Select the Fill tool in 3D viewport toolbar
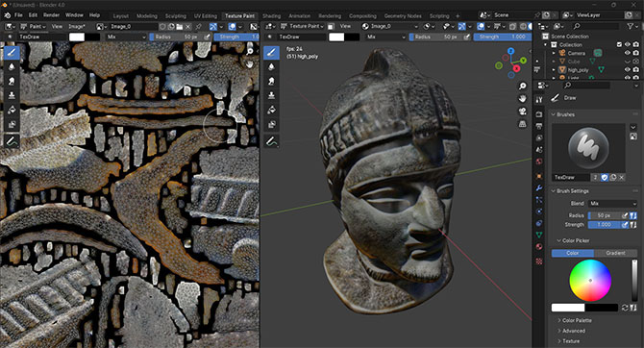This screenshot has width=644, height=348. [x=271, y=110]
